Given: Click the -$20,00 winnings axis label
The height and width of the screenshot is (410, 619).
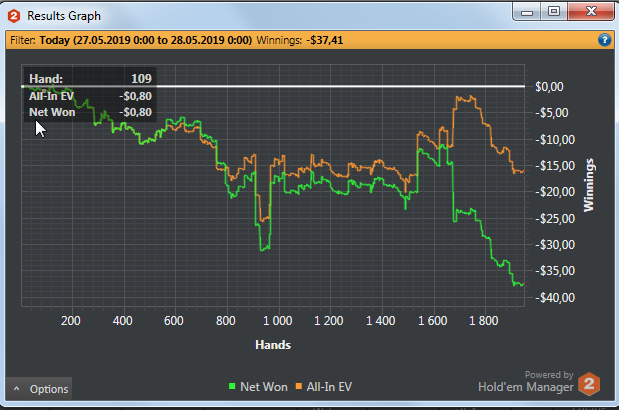Looking at the screenshot, I should click(555, 192).
